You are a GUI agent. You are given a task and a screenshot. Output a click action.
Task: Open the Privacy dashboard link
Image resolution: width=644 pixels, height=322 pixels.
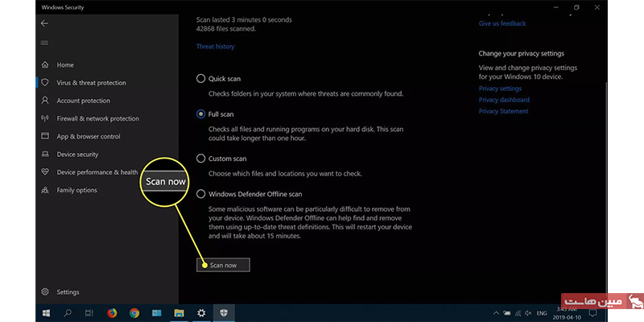pos(504,100)
